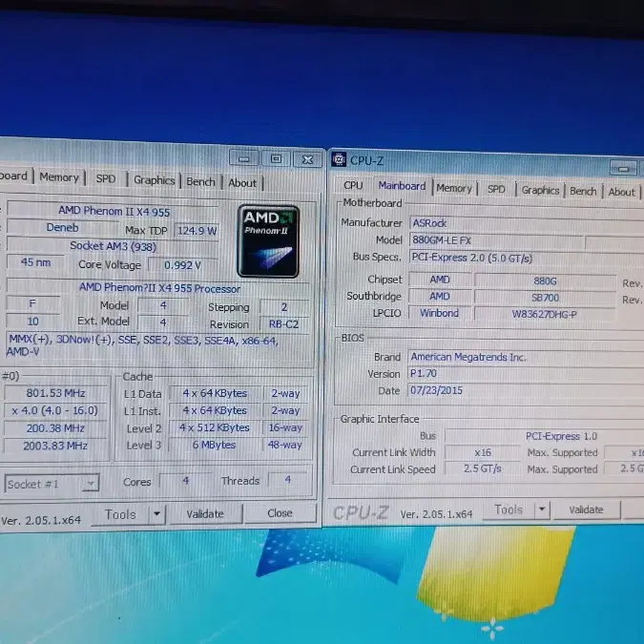Click the RB-C2 revision value
644x644 pixels.
pyautogui.click(x=283, y=324)
